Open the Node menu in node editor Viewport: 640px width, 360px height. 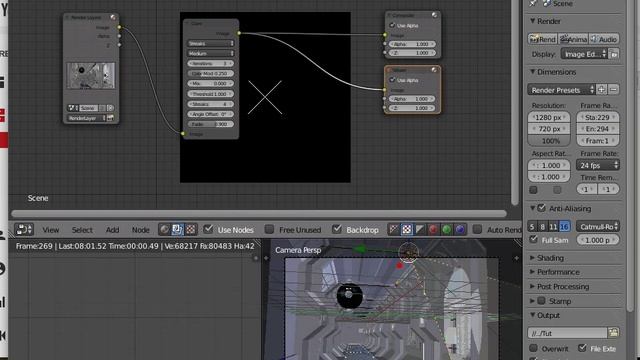(140, 230)
